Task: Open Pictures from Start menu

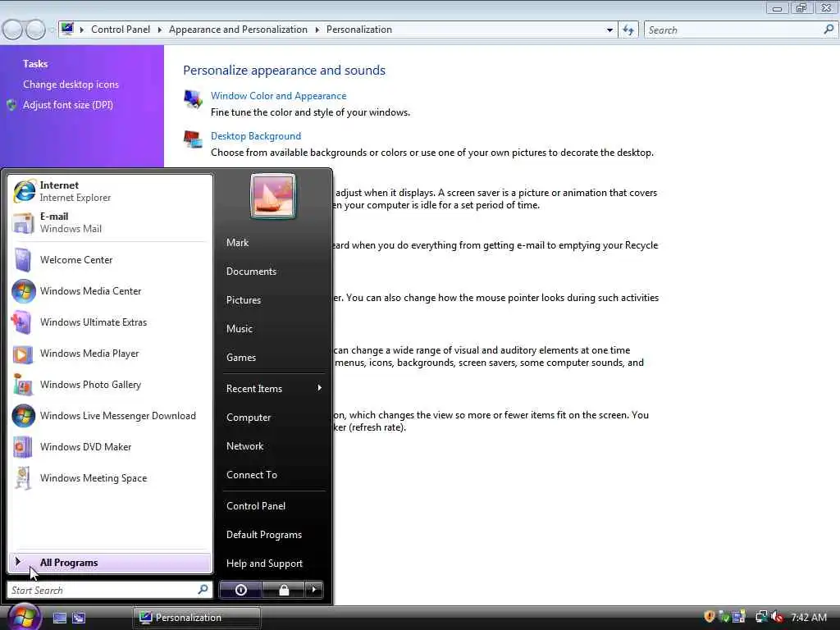Action: tap(244, 300)
